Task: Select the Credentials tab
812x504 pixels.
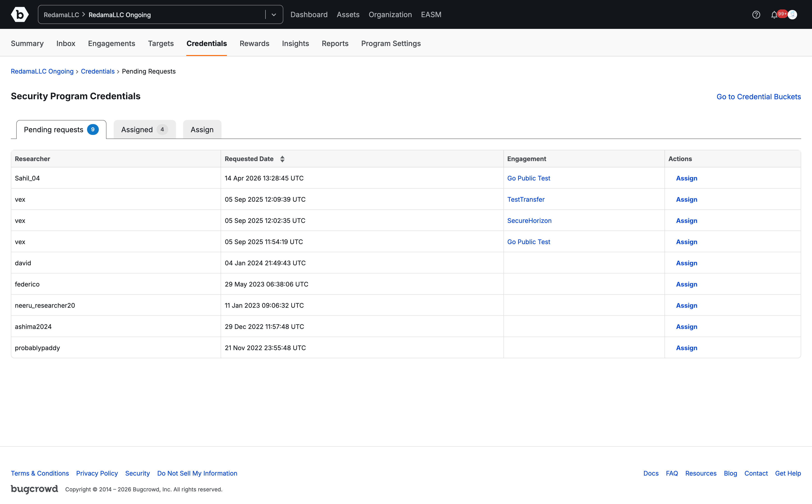Action: tap(207, 43)
